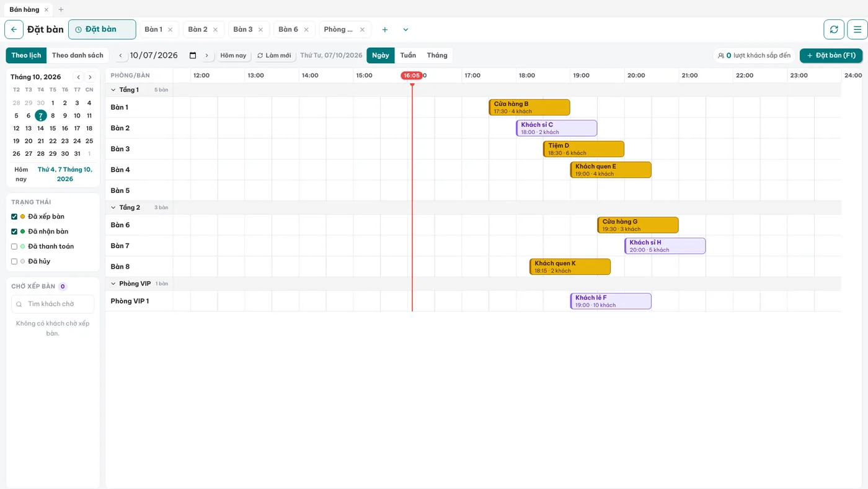The height and width of the screenshot is (489, 868).
Task: Open the tab overflow dropdown chevron
Action: pyautogui.click(x=405, y=29)
